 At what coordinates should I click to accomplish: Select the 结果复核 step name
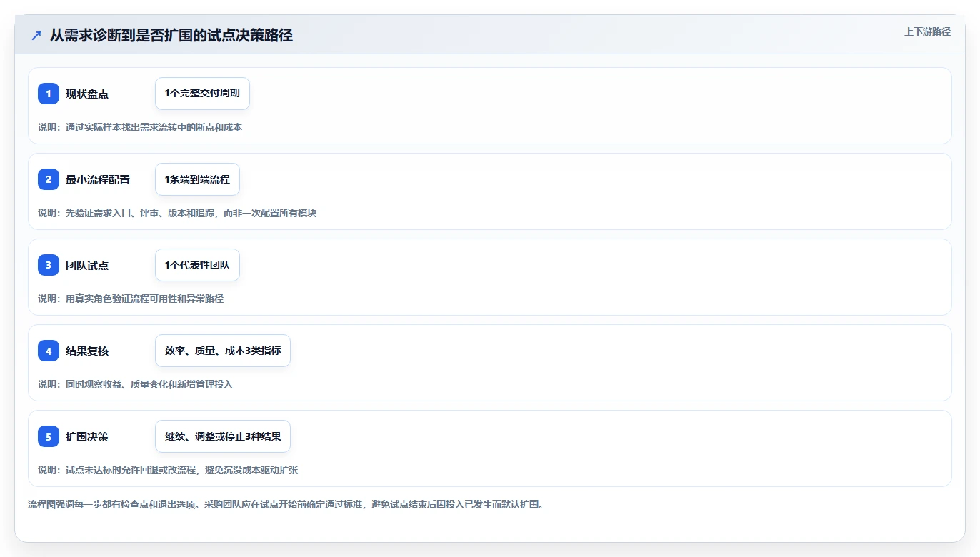coord(87,351)
